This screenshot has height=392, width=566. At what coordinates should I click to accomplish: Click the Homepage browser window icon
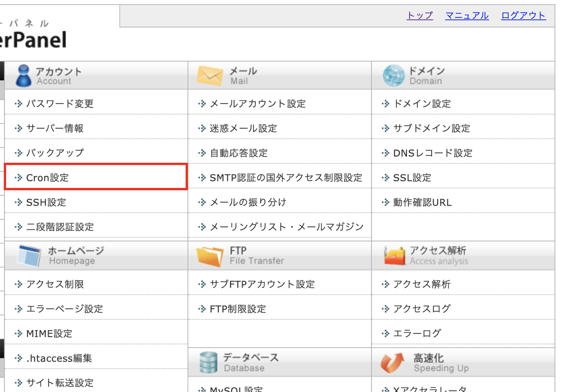click(x=29, y=256)
